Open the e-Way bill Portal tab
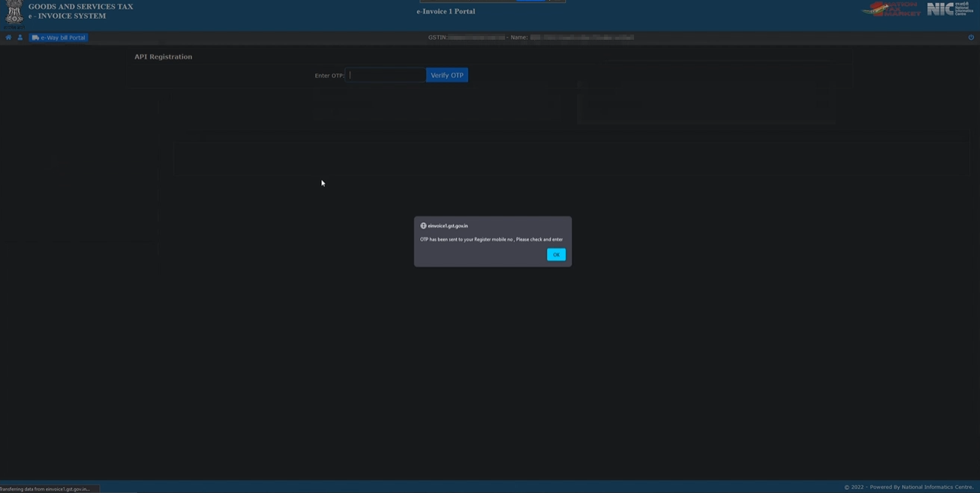Viewport: 980px width, 493px height. (x=62, y=37)
